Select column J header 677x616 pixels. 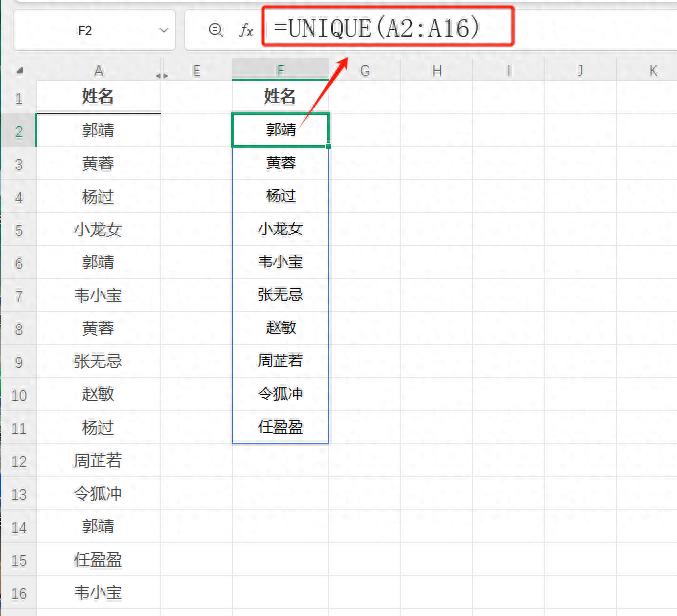coord(581,70)
